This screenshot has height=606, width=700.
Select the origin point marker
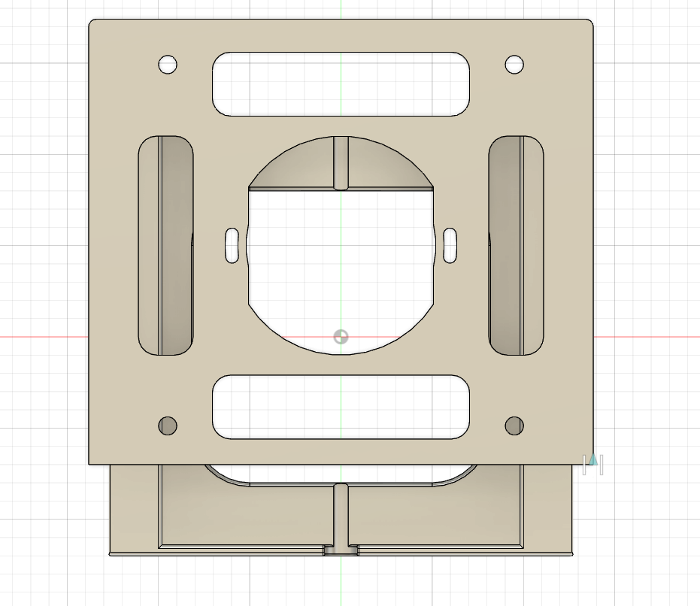tap(341, 337)
